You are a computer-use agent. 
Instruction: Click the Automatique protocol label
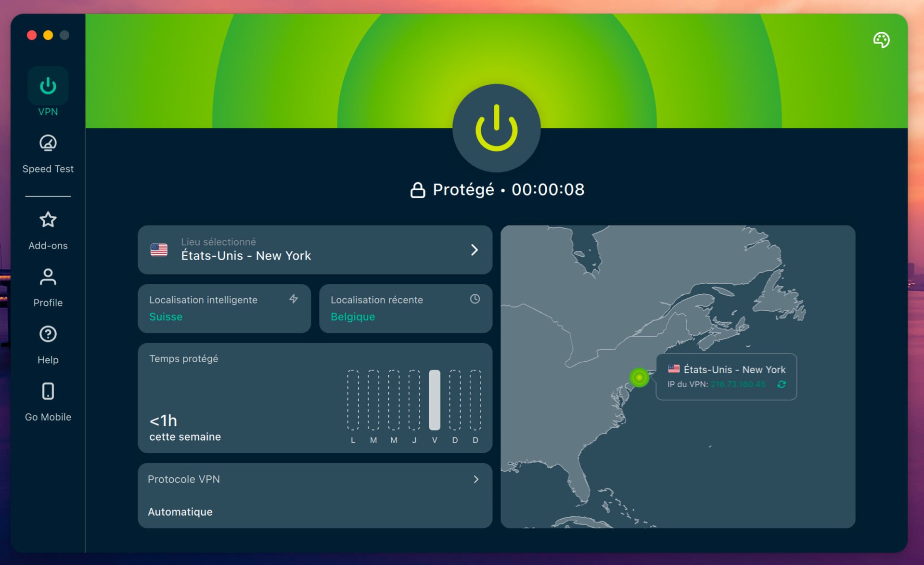180,512
